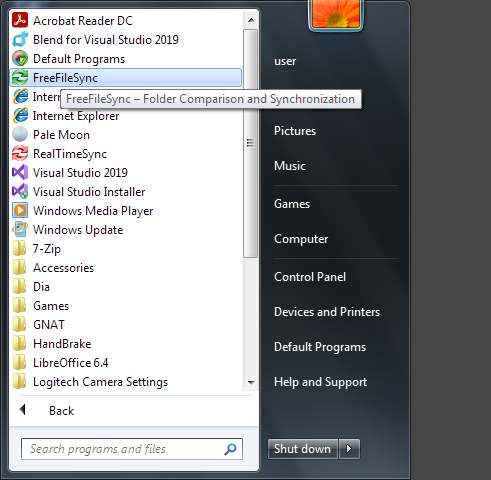Click the FreeFileSync green arrows icon
The width and height of the screenshot is (491, 480).
[20, 78]
